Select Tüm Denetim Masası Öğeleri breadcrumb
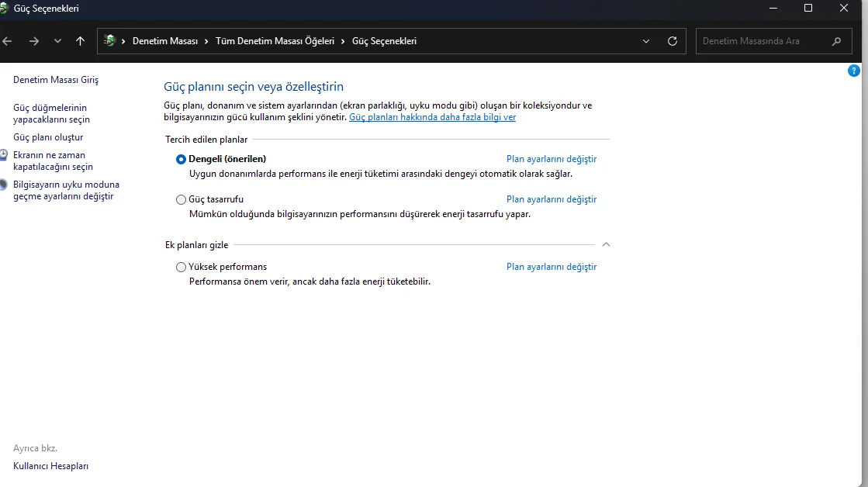The image size is (868, 487). click(275, 41)
